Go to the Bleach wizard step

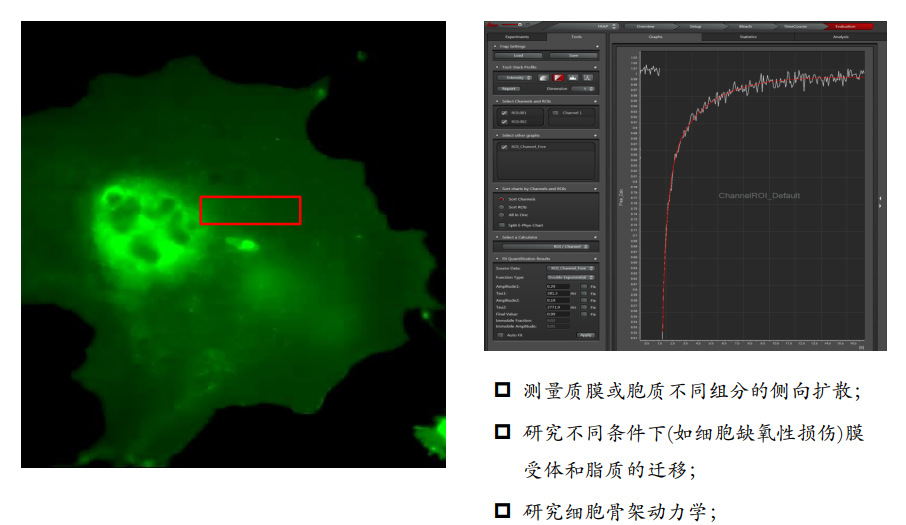click(x=745, y=26)
